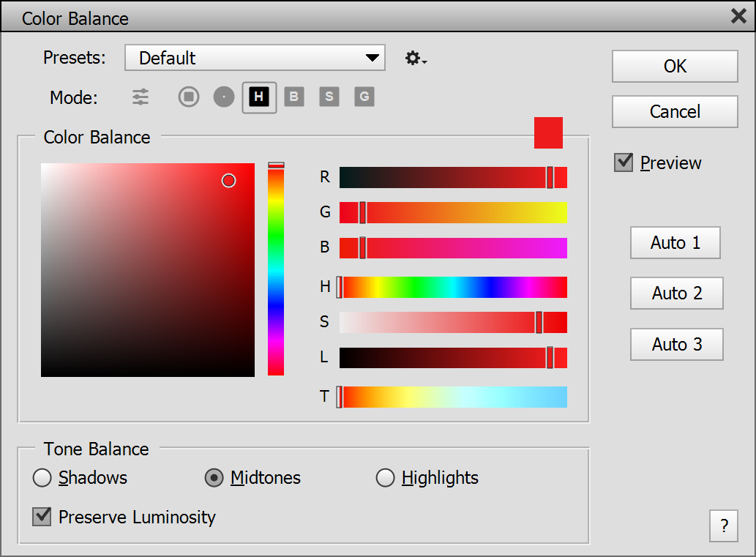Switch to the B mode icon

click(294, 97)
